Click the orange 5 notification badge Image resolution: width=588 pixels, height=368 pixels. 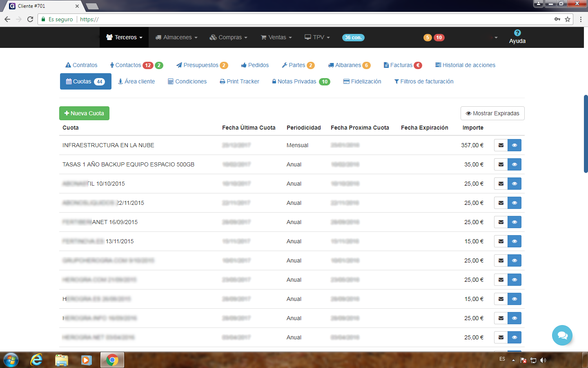(428, 38)
